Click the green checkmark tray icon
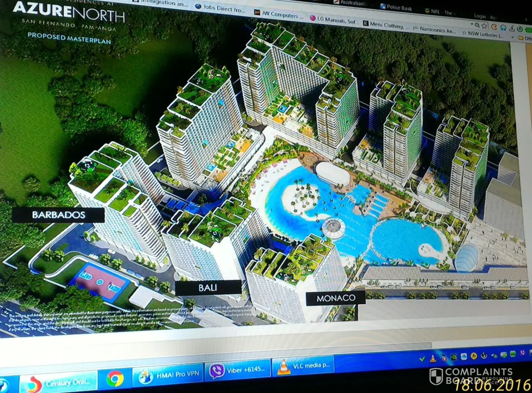532x393 pixels. [x=422, y=358]
